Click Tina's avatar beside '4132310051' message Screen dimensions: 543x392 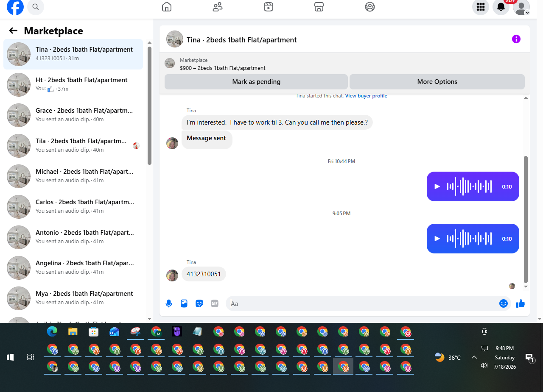coord(172,275)
